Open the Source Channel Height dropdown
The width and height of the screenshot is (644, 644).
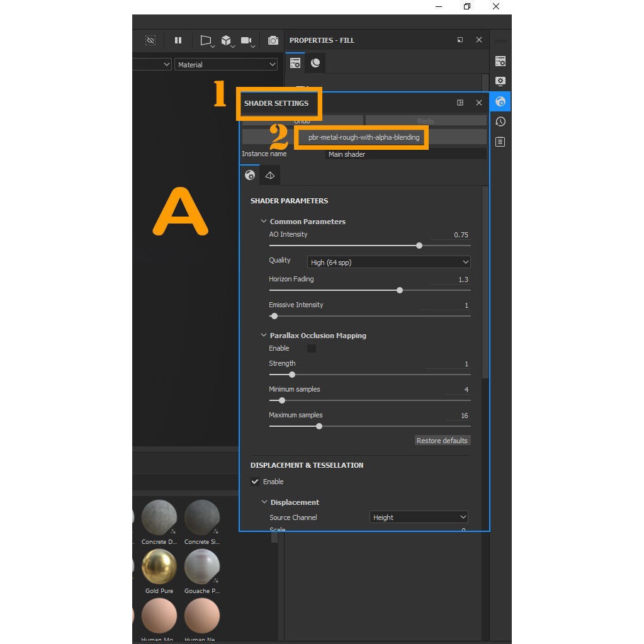(x=419, y=517)
